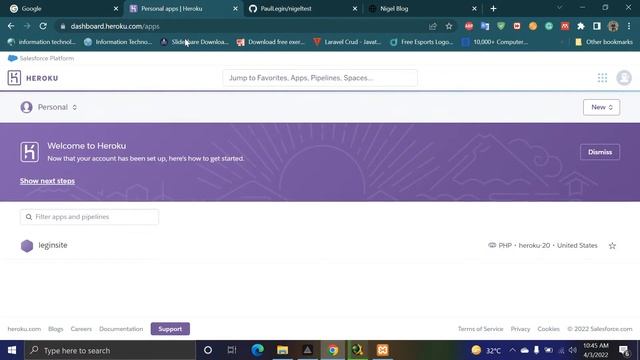The image size is (640, 360).
Task: Open the Other bookmarks folder
Action: pyautogui.click(x=604, y=42)
